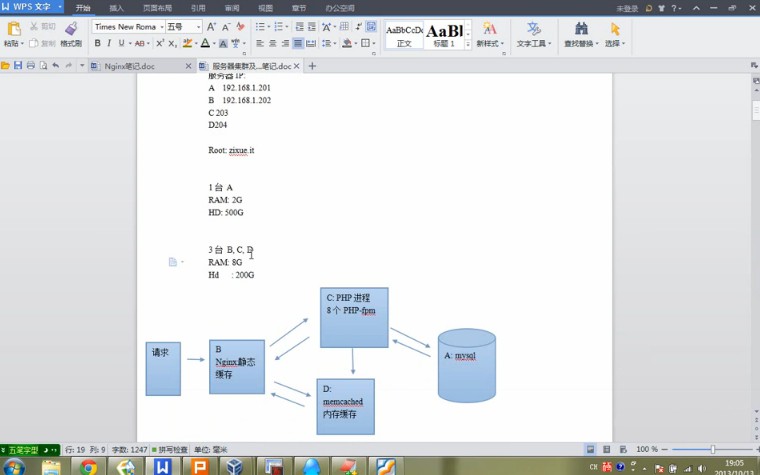Image resolution: width=760 pixels, height=475 pixels.
Task: Open the font size dropdown
Action: tap(198, 27)
